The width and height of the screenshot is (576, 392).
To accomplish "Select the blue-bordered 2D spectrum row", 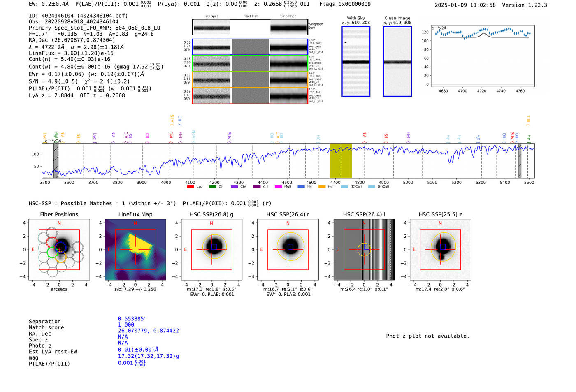I will coord(250,47).
